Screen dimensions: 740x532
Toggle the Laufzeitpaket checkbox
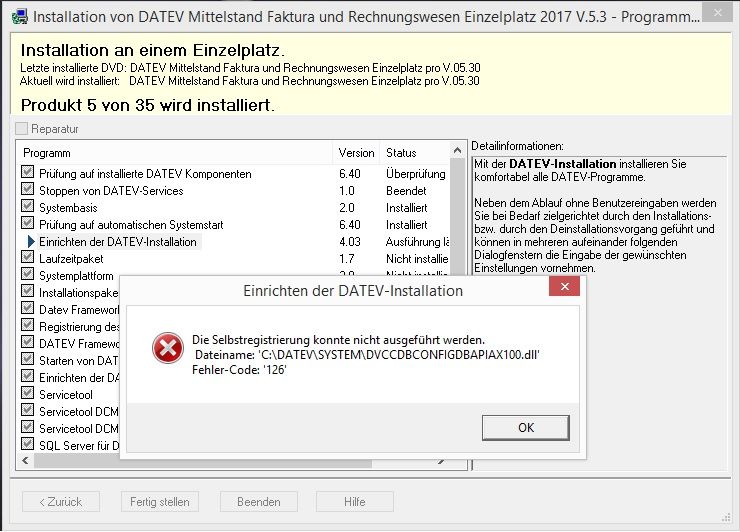(28, 259)
